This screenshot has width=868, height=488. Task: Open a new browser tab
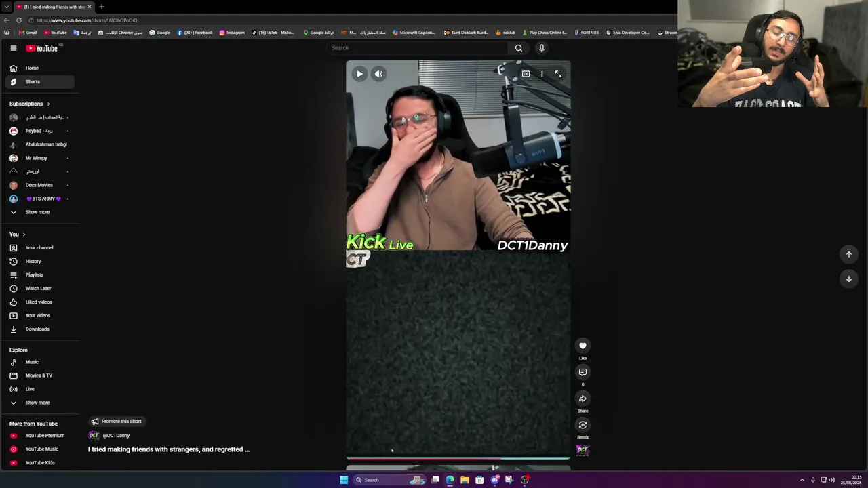point(101,7)
